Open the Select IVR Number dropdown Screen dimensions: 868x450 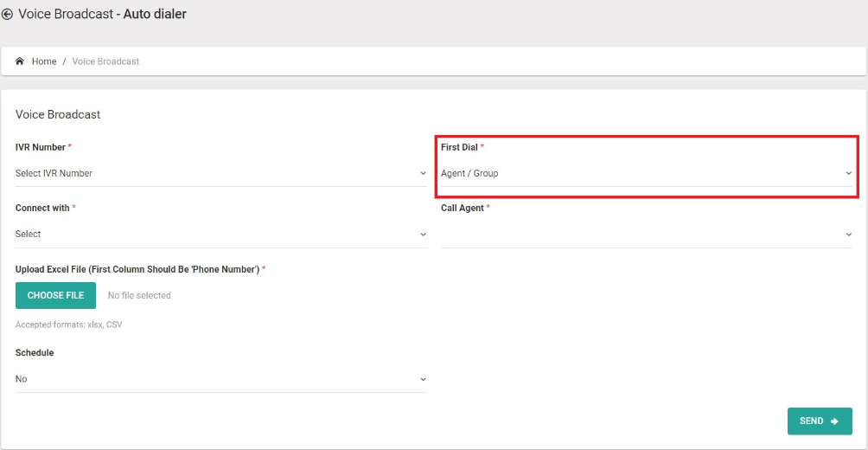click(220, 173)
